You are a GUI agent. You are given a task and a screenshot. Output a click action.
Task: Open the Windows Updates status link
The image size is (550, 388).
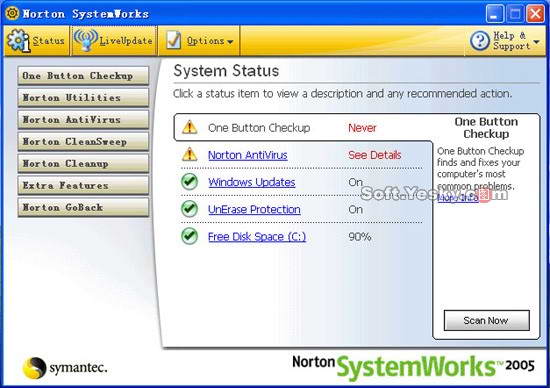tap(251, 182)
